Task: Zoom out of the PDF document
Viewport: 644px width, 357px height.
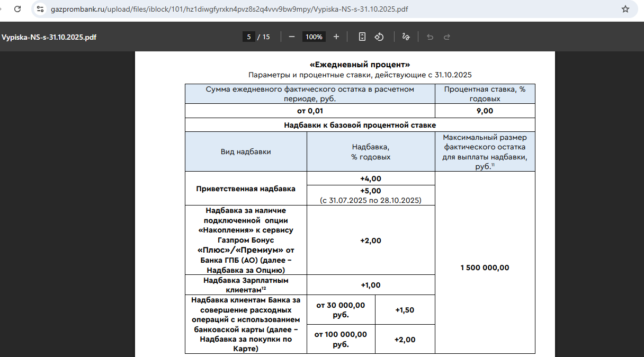Action: point(292,37)
